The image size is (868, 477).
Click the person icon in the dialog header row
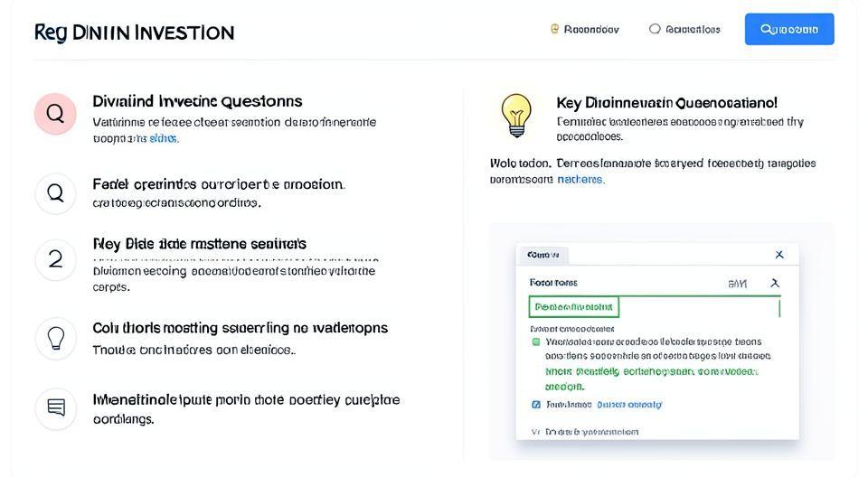tap(774, 283)
